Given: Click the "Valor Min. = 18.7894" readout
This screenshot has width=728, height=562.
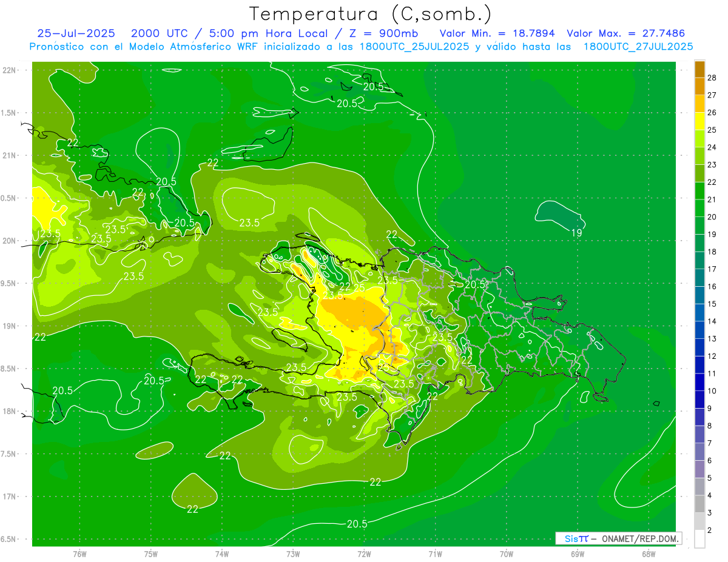Looking at the screenshot, I should coord(497,33).
